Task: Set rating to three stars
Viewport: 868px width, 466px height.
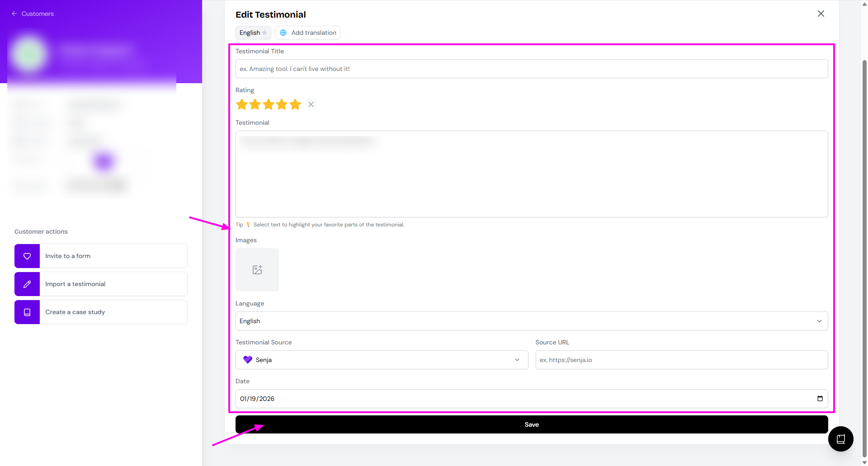Action: point(269,104)
